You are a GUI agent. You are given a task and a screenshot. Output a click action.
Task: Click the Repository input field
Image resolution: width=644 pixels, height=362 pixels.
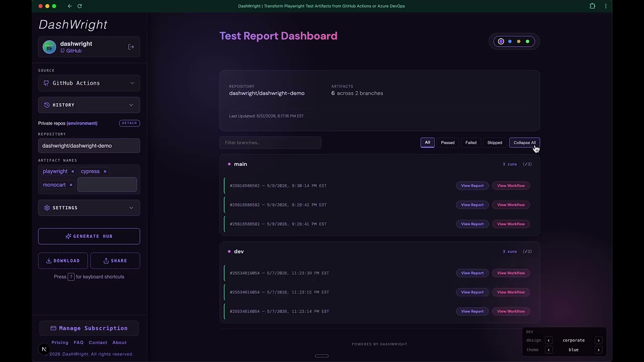(x=89, y=146)
